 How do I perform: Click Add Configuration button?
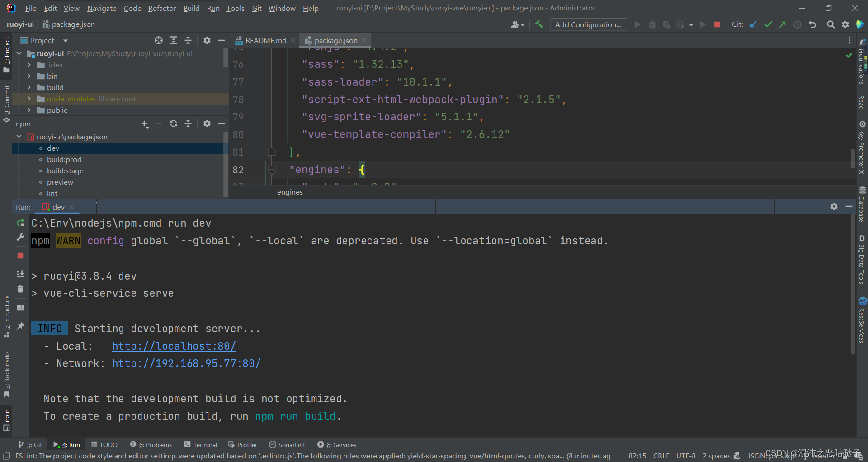point(588,24)
